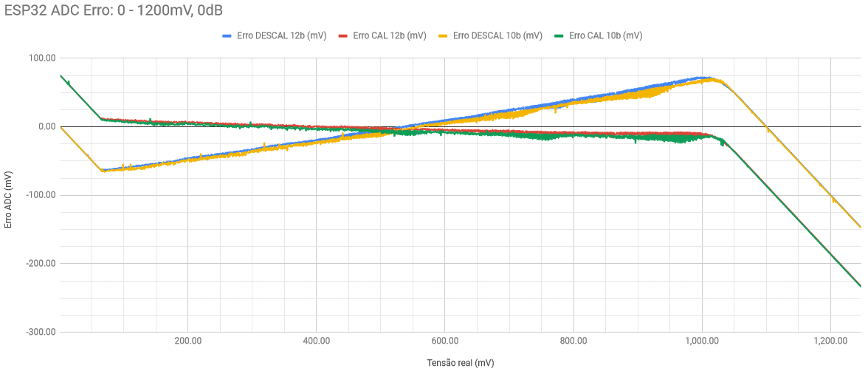This screenshot has height=371, width=868.
Task: Click the 100.00 label on the vertical axis
Action: [x=41, y=58]
